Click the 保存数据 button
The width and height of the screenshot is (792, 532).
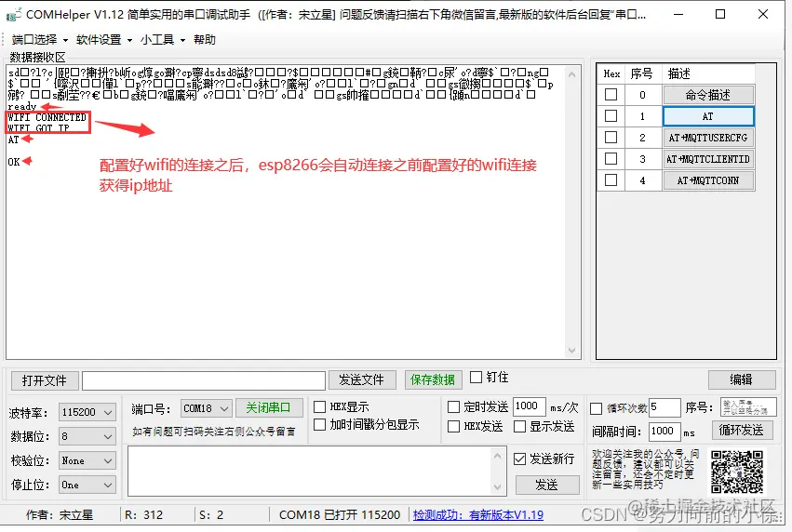tap(433, 379)
